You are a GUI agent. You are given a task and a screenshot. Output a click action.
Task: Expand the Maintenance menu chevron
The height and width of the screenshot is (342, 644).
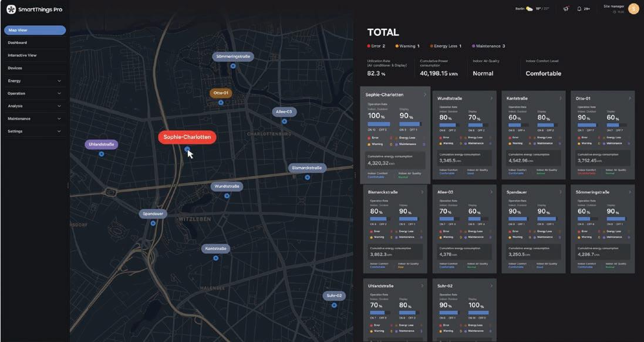click(59, 118)
